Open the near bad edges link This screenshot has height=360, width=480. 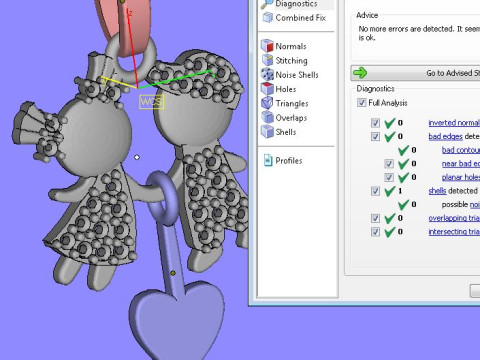[x=461, y=164]
